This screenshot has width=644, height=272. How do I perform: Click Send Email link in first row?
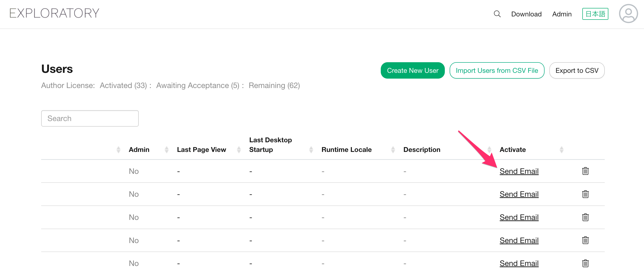pyautogui.click(x=519, y=171)
